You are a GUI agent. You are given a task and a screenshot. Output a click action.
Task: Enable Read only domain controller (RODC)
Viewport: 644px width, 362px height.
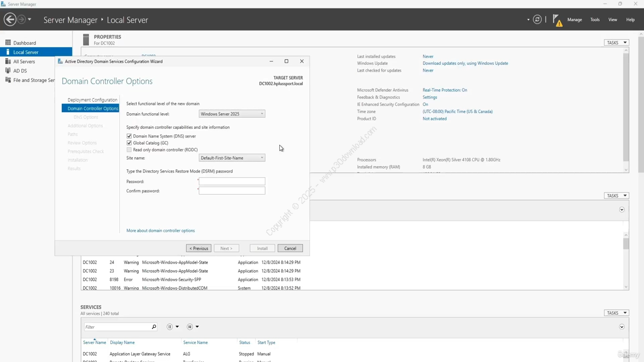click(x=129, y=150)
